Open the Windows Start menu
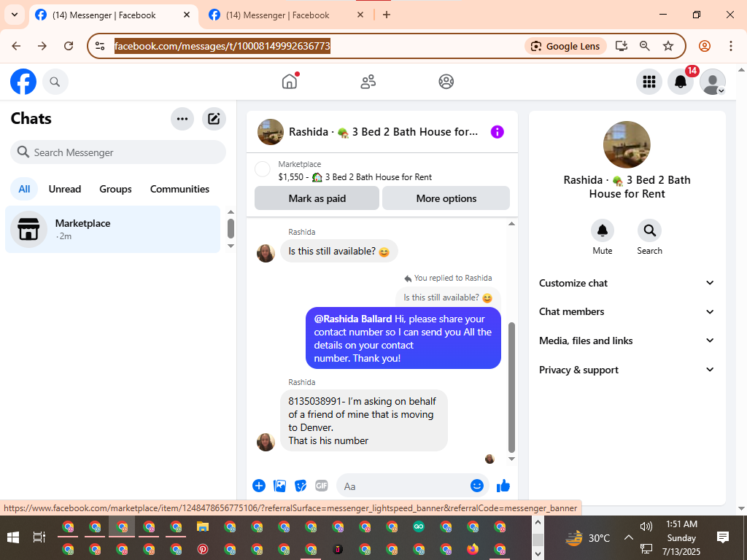 tap(13, 537)
